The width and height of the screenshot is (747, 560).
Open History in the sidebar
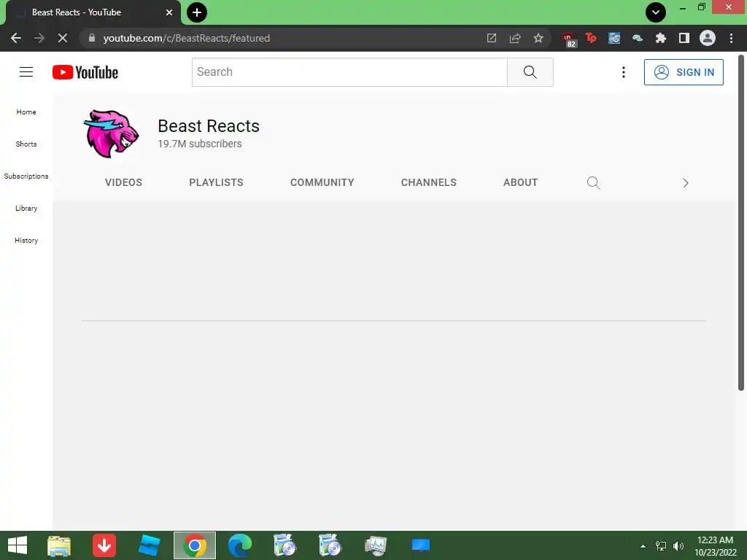[x=26, y=241]
